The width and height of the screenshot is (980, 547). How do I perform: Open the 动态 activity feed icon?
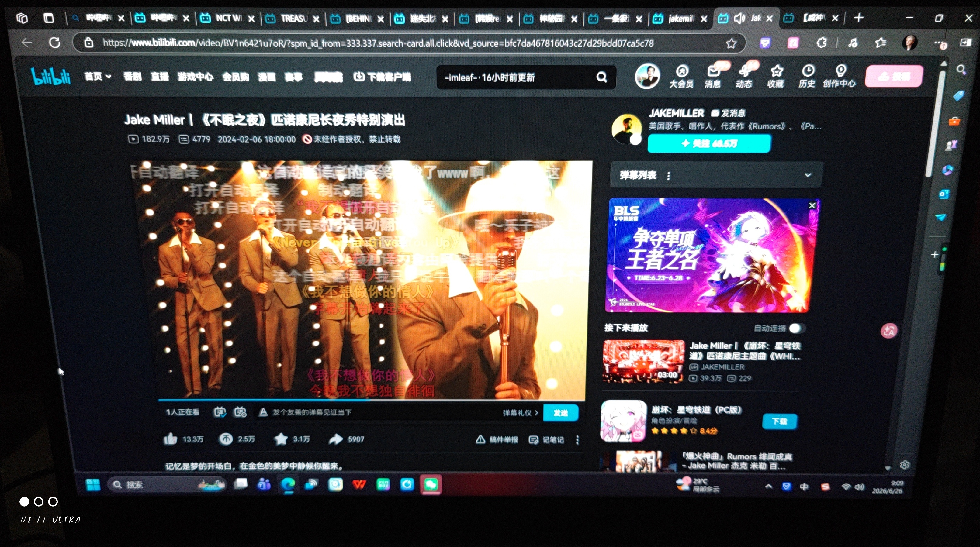(744, 76)
